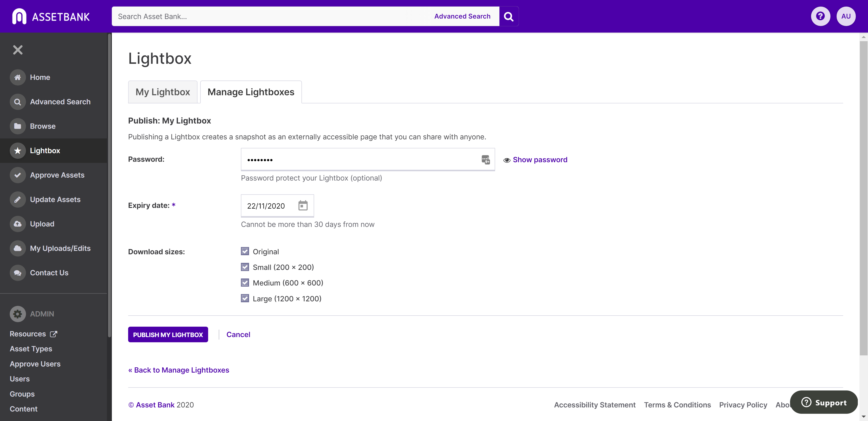Open My Uploads/Edits menu item

(x=60, y=248)
